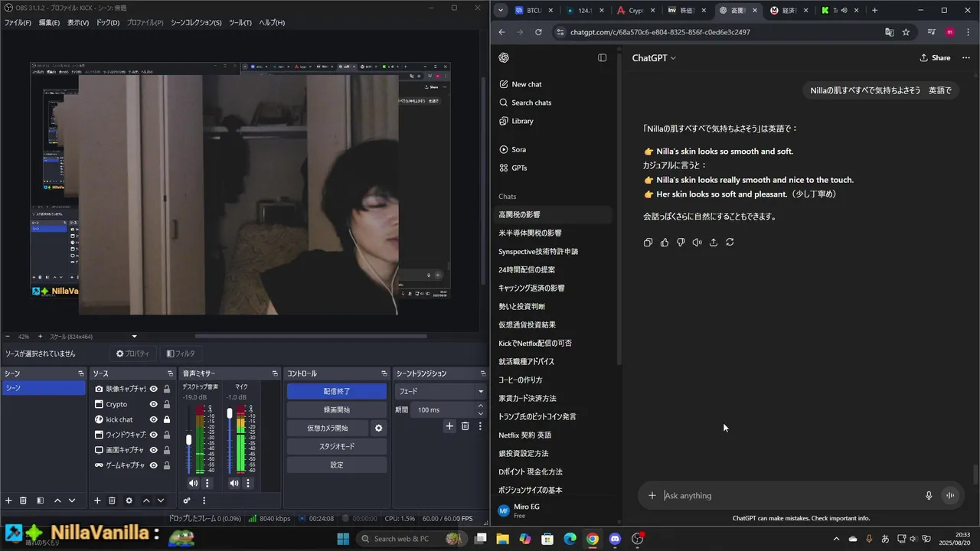Open the フェード transition dropdown
Screen dimensions: 980x551
(x=440, y=391)
